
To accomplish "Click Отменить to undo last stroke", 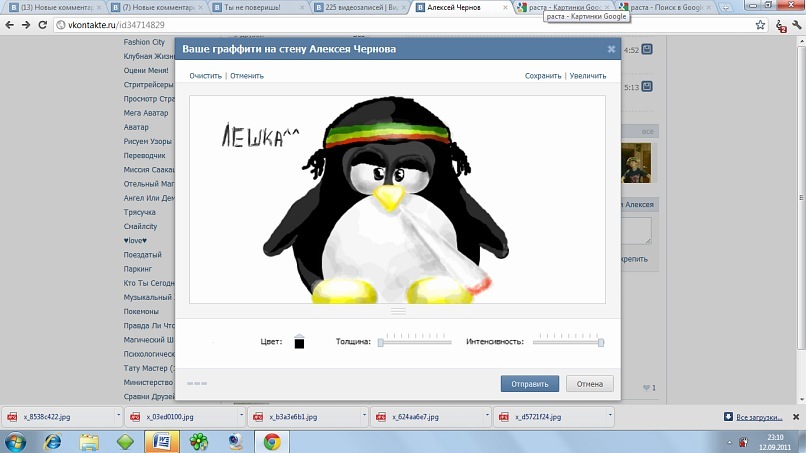I will (247, 76).
